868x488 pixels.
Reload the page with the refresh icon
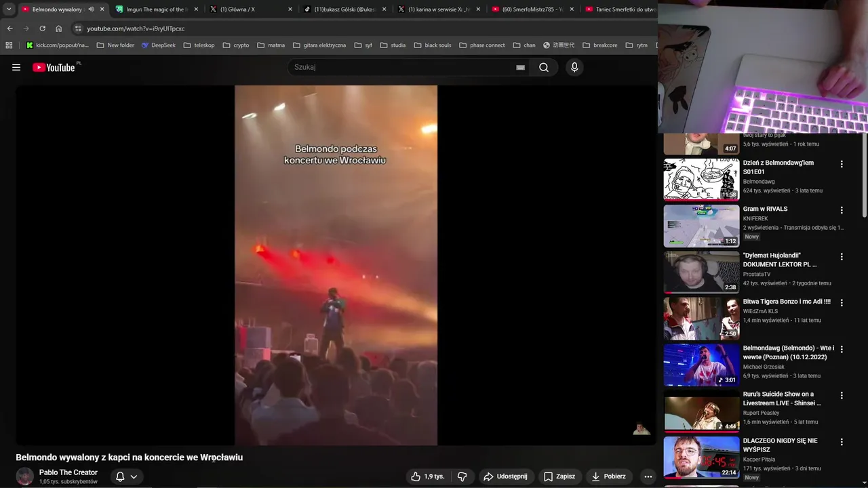(x=42, y=28)
